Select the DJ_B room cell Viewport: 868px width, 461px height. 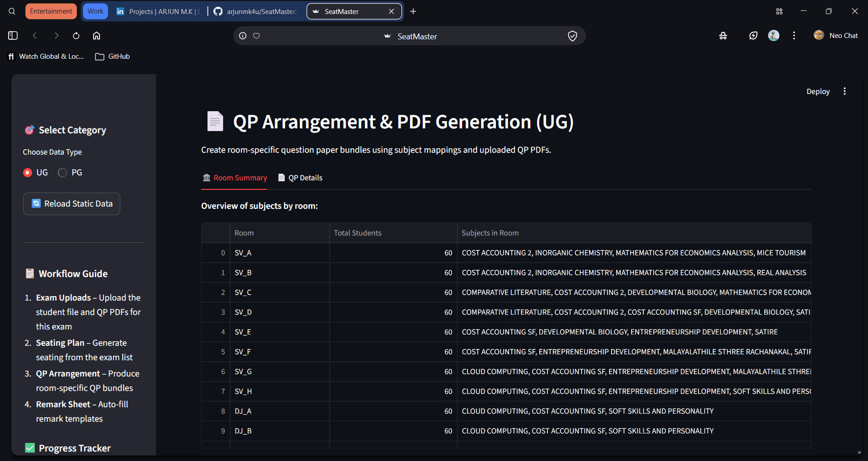tap(280, 431)
